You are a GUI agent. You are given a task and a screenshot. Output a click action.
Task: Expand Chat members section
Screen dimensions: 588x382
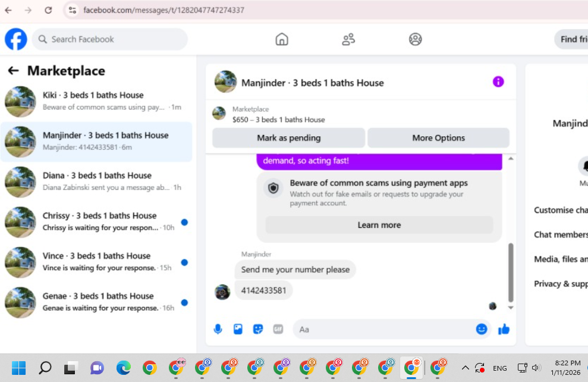[560, 234]
